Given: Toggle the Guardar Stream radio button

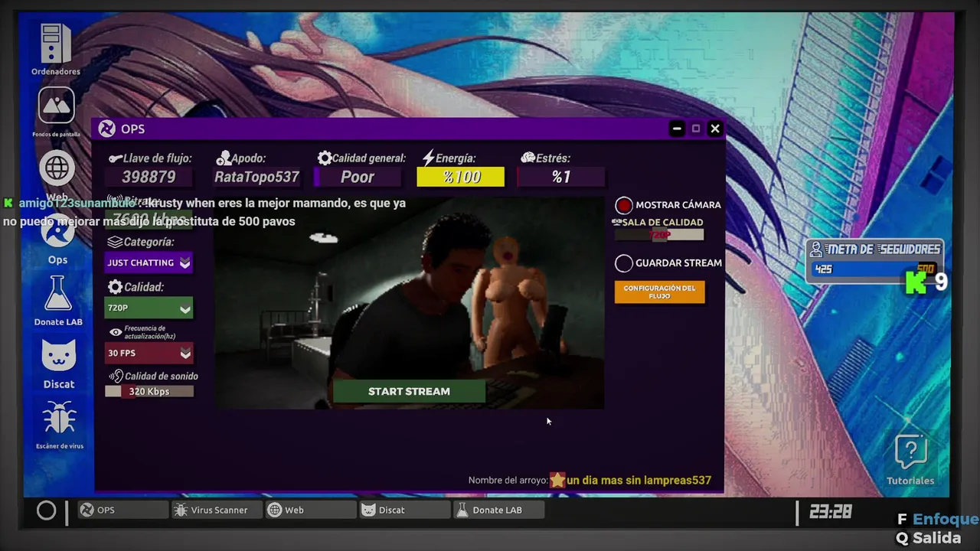Looking at the screenshot, I should coord(624,263).
